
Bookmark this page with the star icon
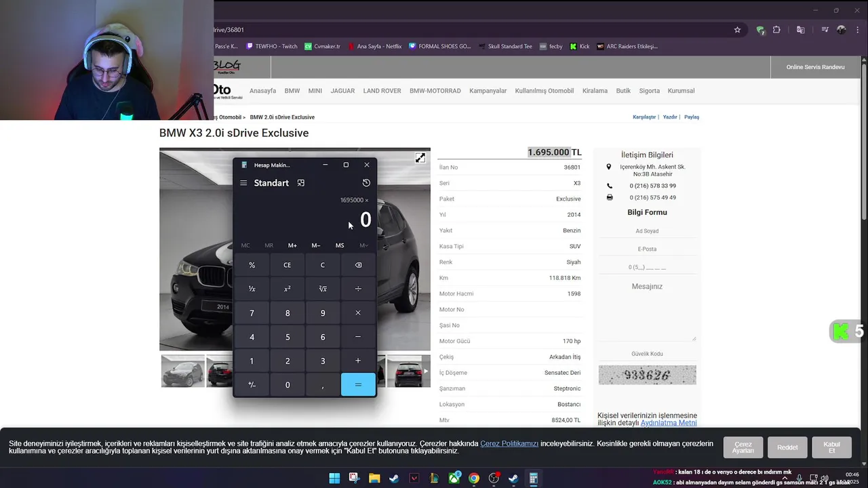click(x=737, y=30)
